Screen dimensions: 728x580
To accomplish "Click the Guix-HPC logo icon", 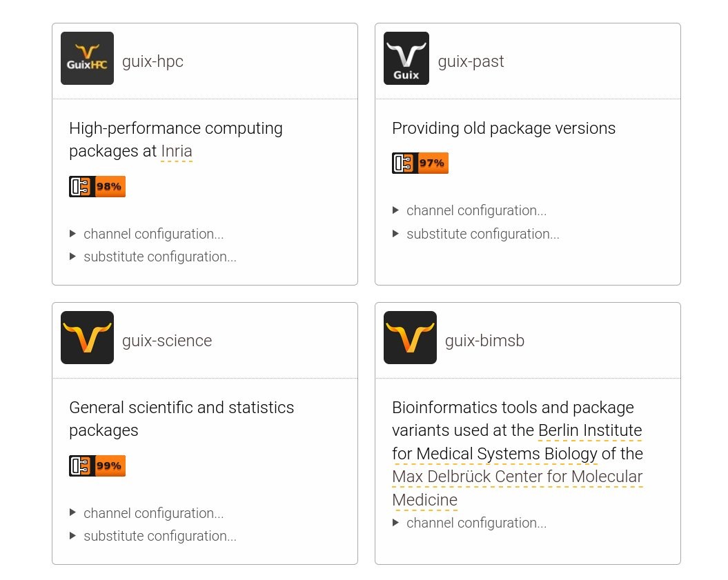I will [x=87, y=59].
